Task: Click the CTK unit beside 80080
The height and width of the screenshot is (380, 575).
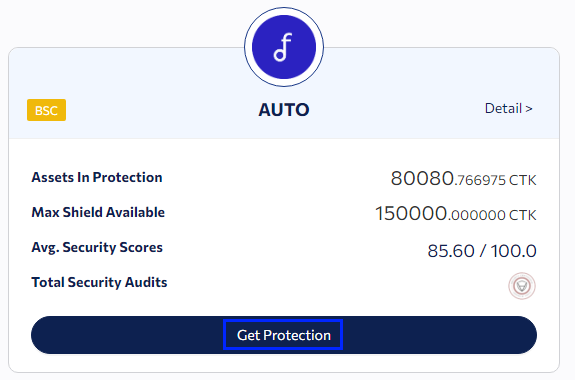Action: [x=523, y=180]
